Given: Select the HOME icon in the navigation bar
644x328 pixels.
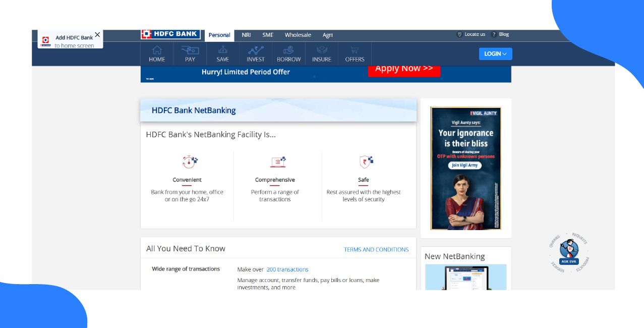Looking at the screenshot, I should tap(156, 50).
